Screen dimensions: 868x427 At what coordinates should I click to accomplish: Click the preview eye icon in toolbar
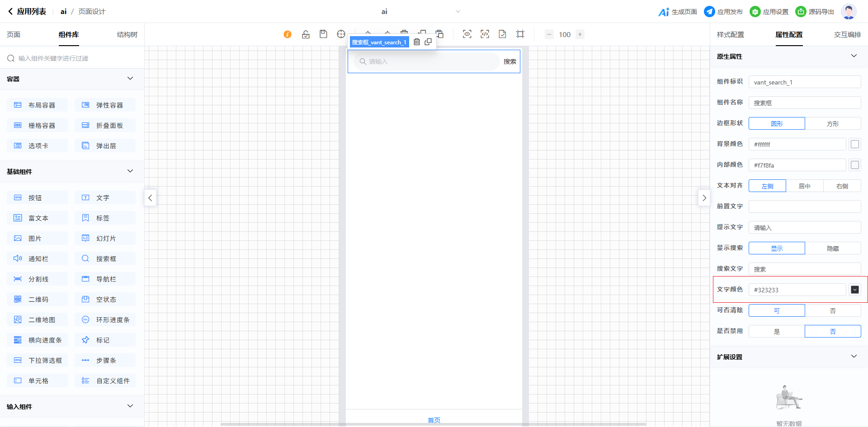467,34
